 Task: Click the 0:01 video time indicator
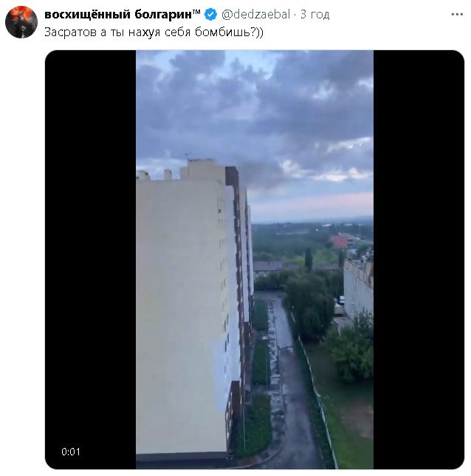click(x=71, y=452)
